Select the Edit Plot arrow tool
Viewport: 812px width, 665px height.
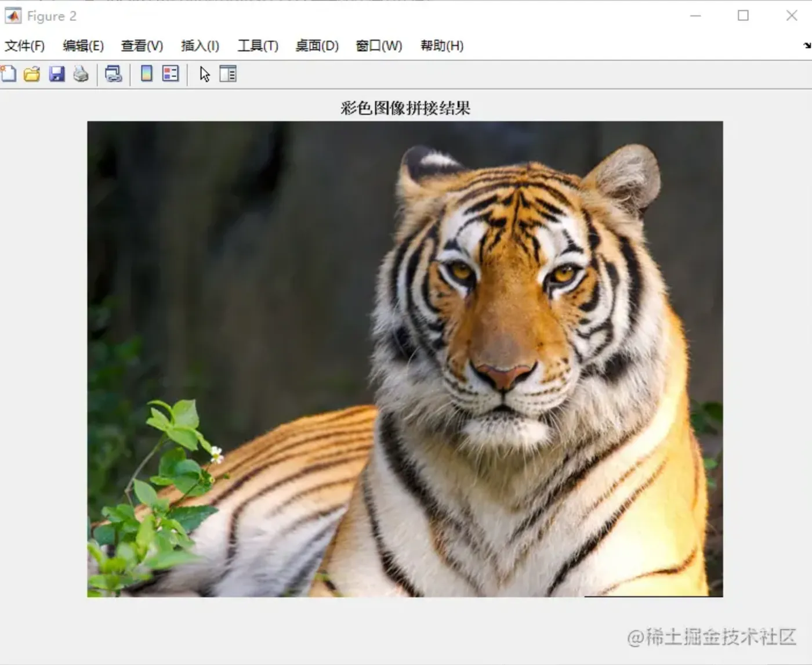click(204, 74)
